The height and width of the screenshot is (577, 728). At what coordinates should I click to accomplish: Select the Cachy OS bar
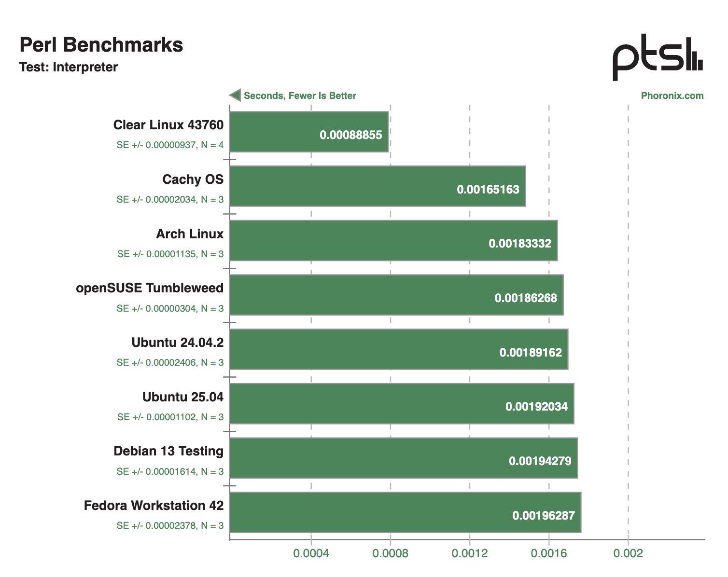coord(378,186)
